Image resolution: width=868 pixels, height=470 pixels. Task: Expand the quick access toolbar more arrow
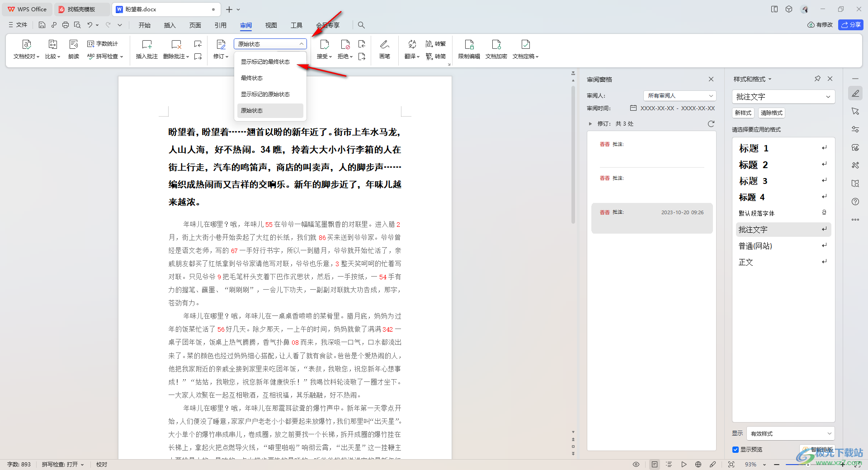[x=120, y=25]
